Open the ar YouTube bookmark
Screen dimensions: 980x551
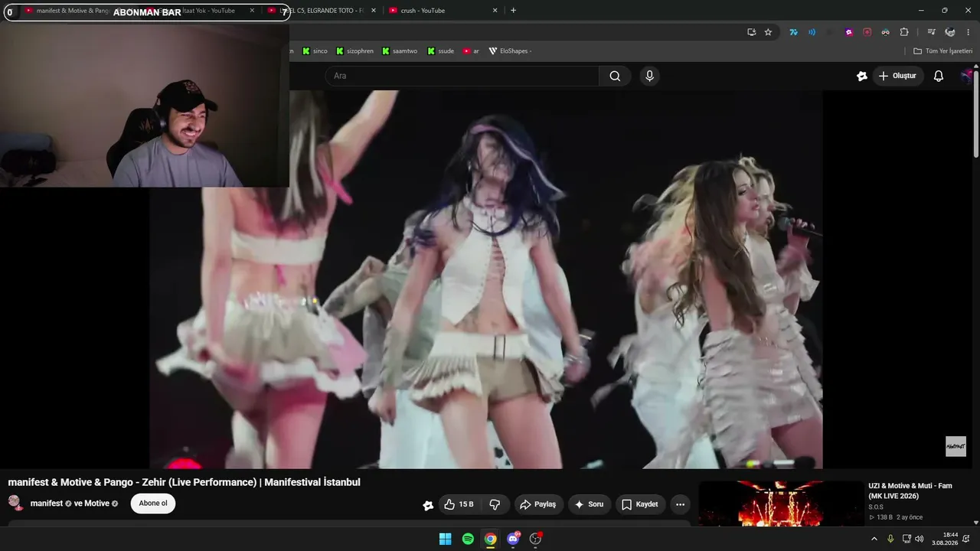tap(471, 51)
